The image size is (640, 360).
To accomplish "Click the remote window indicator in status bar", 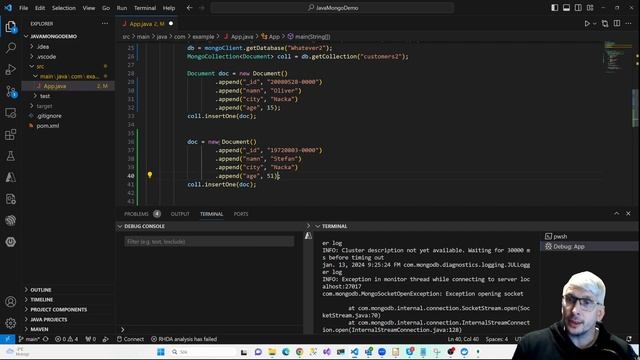I will 7,339.
